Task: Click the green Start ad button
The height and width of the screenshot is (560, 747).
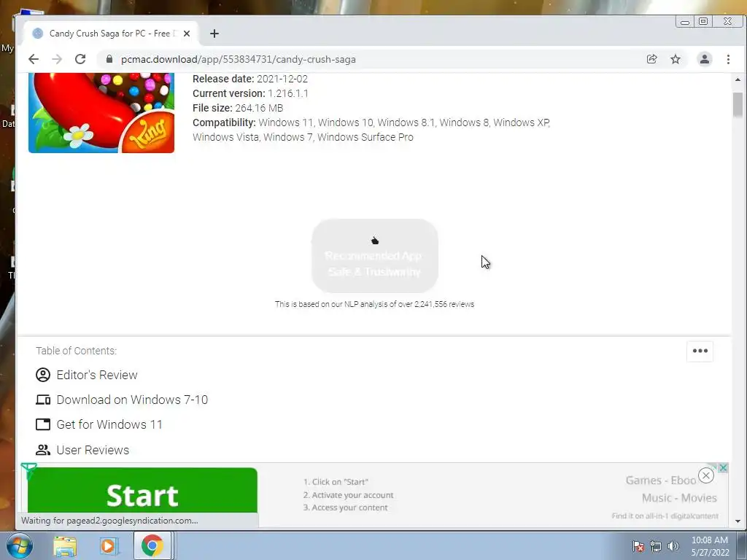Action: pyautogui.click(x=142, y=491)
